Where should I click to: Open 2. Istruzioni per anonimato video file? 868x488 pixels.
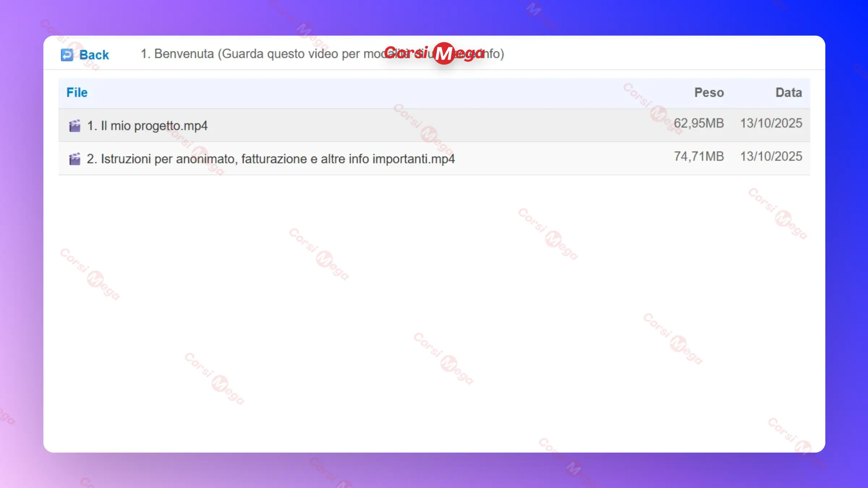click(271, 159)
